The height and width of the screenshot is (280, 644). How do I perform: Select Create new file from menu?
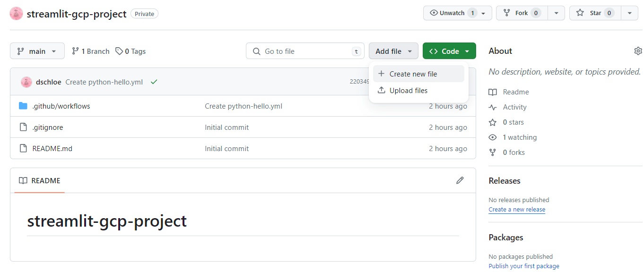pos(413,74)
